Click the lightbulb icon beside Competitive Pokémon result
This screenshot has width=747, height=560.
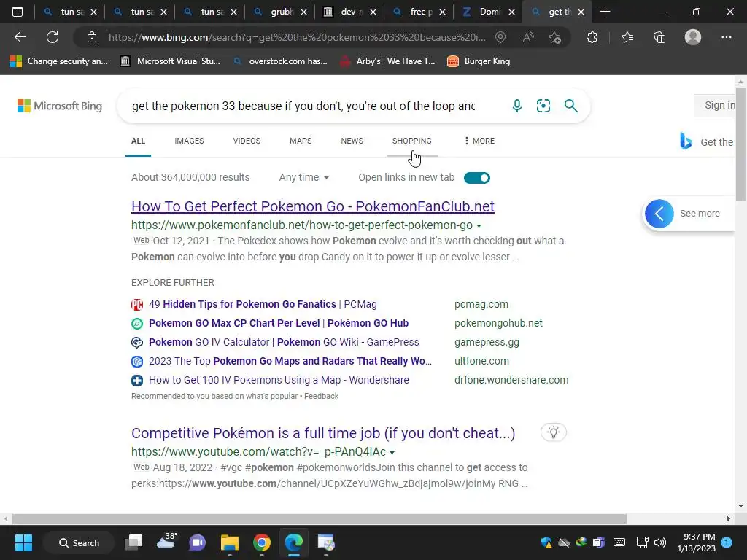click(x=554, y=432)
